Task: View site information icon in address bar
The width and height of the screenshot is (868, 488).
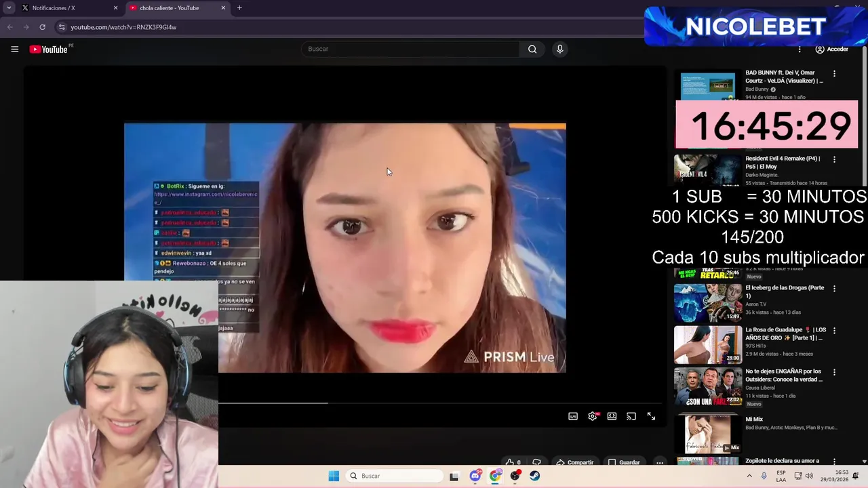Action: [x=62, y=27]
